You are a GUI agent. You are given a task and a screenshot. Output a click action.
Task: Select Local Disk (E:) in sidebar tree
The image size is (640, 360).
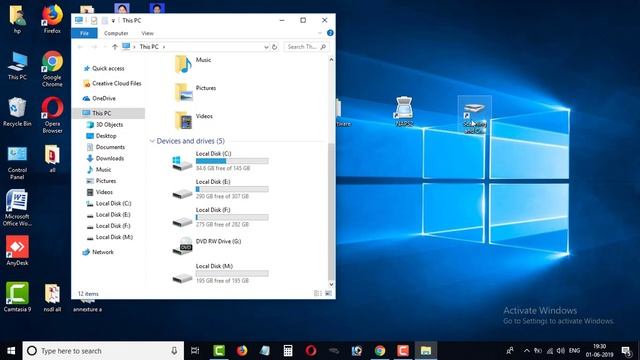click(109, 215)
